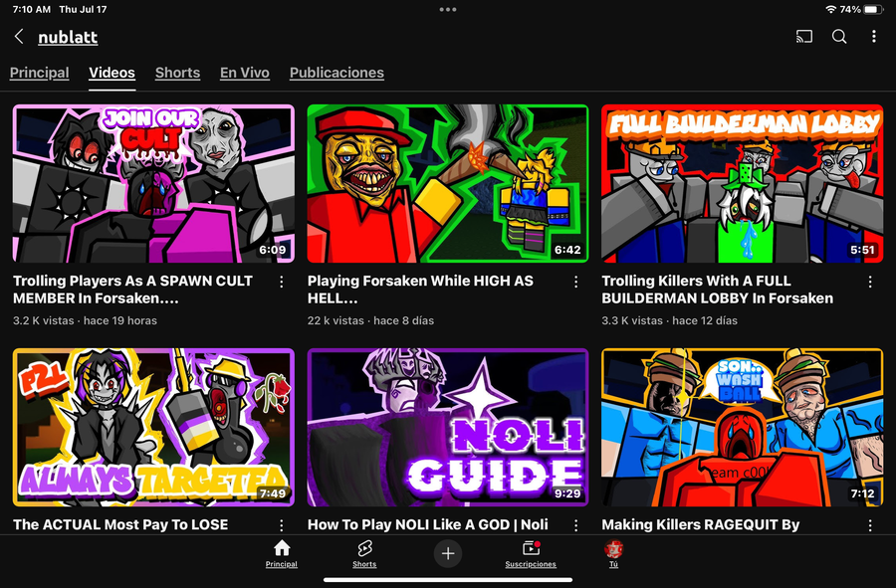This screenshot has height=588, width=896.
Task: Open the En Vivo channel tab
Action: click(x=245, y=73)
